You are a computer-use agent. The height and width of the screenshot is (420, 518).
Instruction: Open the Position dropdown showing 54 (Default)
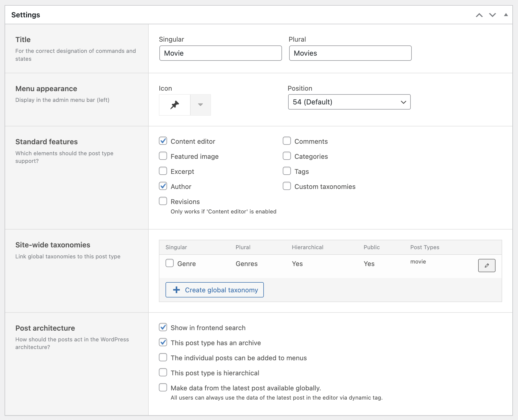[349, 102]
